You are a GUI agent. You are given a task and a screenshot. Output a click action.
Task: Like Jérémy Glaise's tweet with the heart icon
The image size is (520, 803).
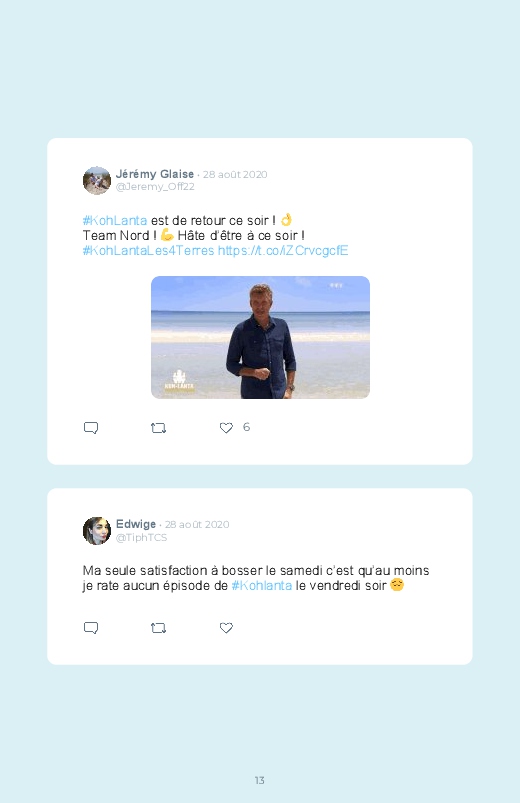click(x=226, y=428)
